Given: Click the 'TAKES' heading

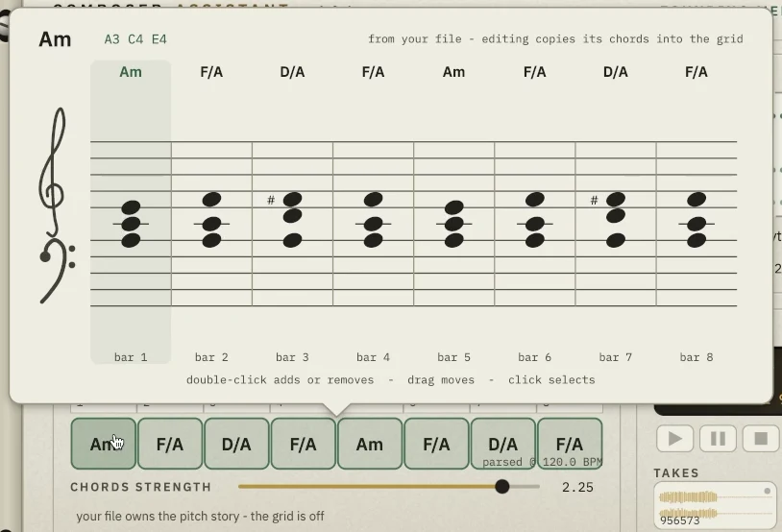Looking at the screenshot, I should point(676,472).
